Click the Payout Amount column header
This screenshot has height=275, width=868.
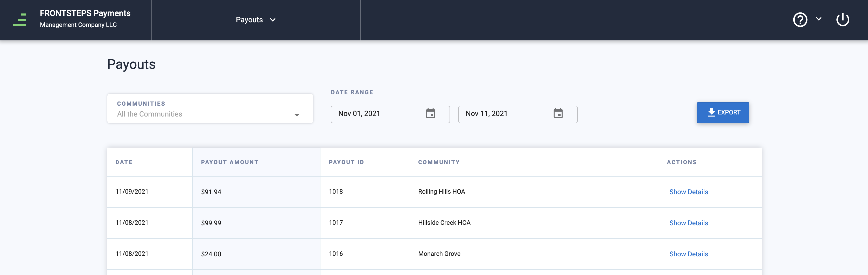pyautogui.click(x=229, y=162)
